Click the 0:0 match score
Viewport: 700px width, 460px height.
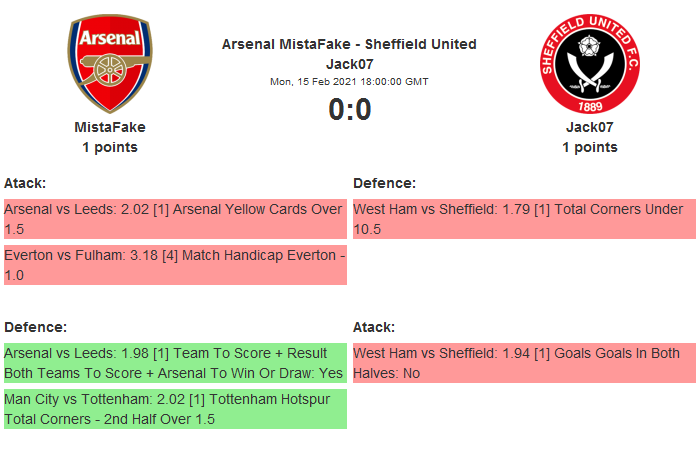[x=349, y=109]
